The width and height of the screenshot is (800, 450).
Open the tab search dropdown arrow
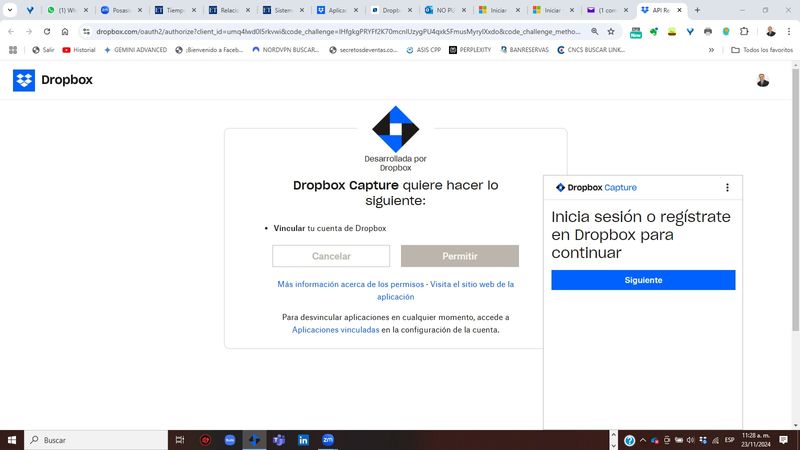pyautogui.click(x=10, y=10)
